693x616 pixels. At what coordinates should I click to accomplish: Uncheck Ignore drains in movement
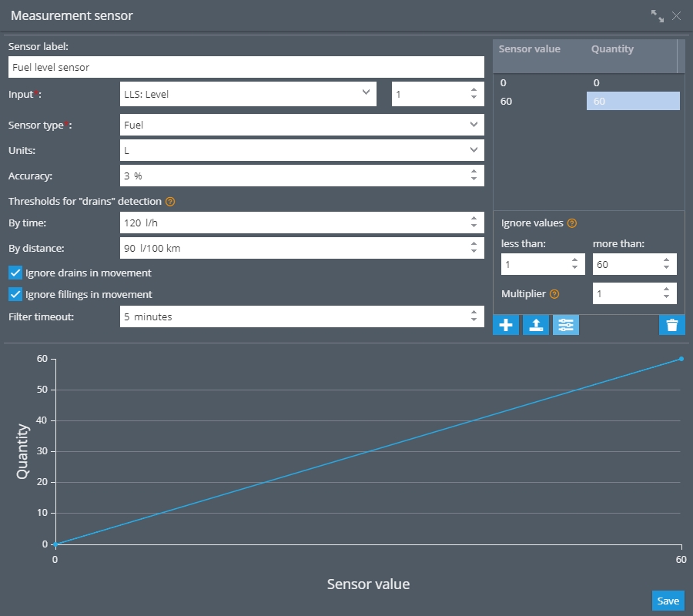click(x=15, y=273)
